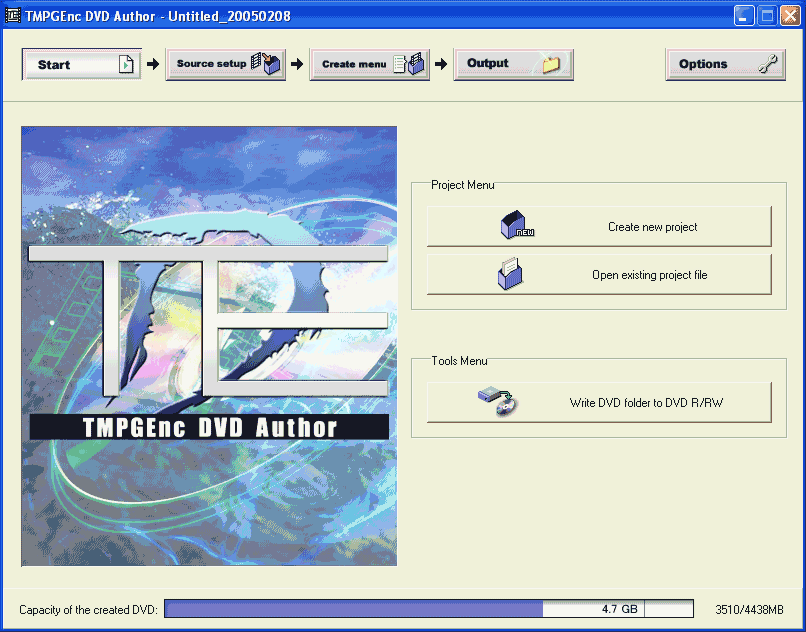Click Write DVD folder to DVD R/RW
The width and height of the screenshot is (806, 632).
click(x=599, y=403)
